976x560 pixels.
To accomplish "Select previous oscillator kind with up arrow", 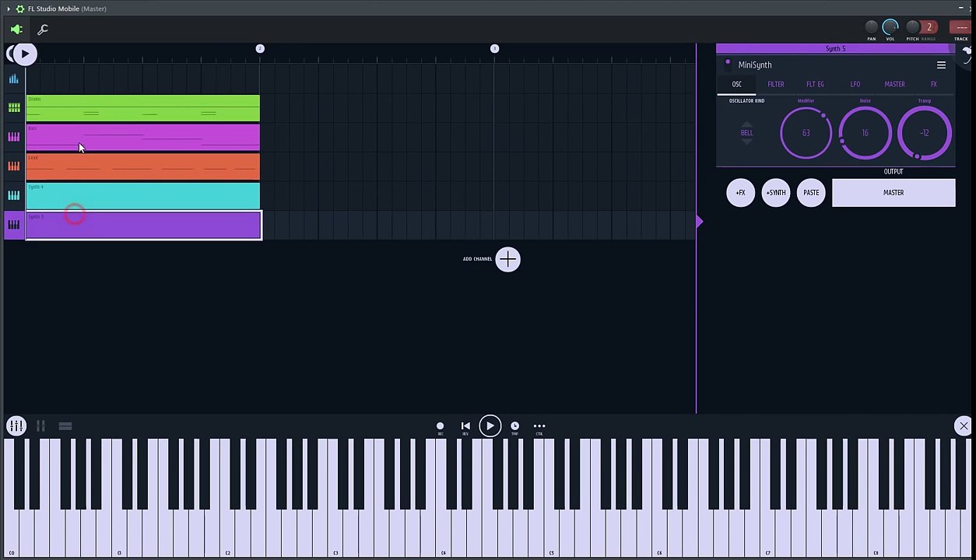I will pyautogui.click(x=746, y=124).
